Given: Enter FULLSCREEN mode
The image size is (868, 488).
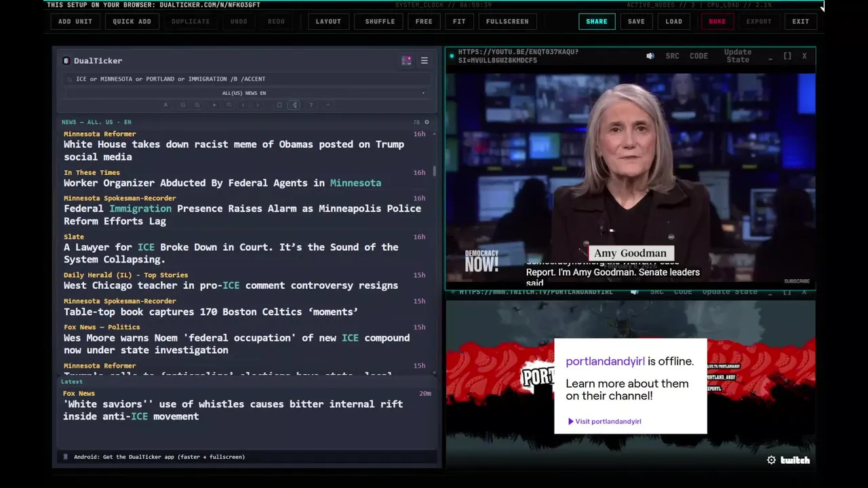Looking at the screenshot, I should 507,21.
